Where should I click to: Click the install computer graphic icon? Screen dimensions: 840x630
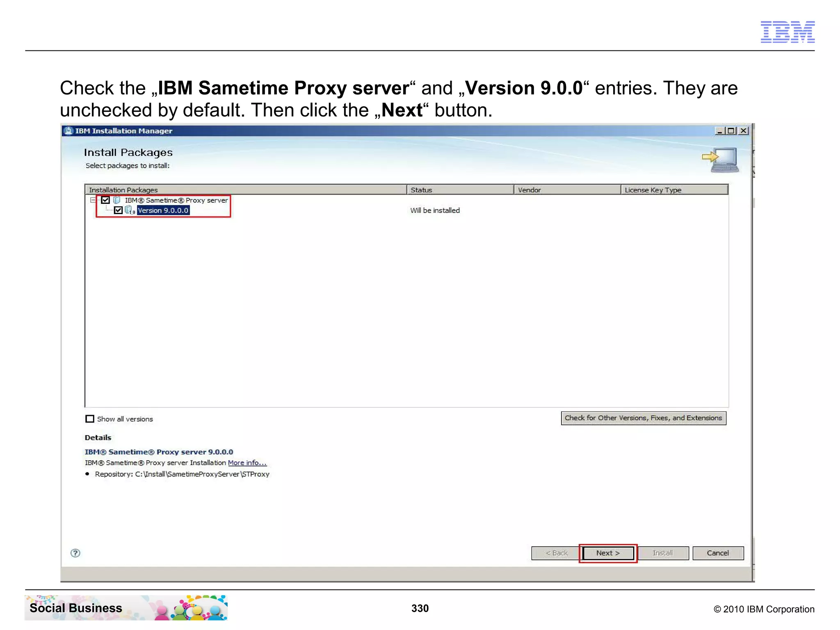(x=721, y=160)
